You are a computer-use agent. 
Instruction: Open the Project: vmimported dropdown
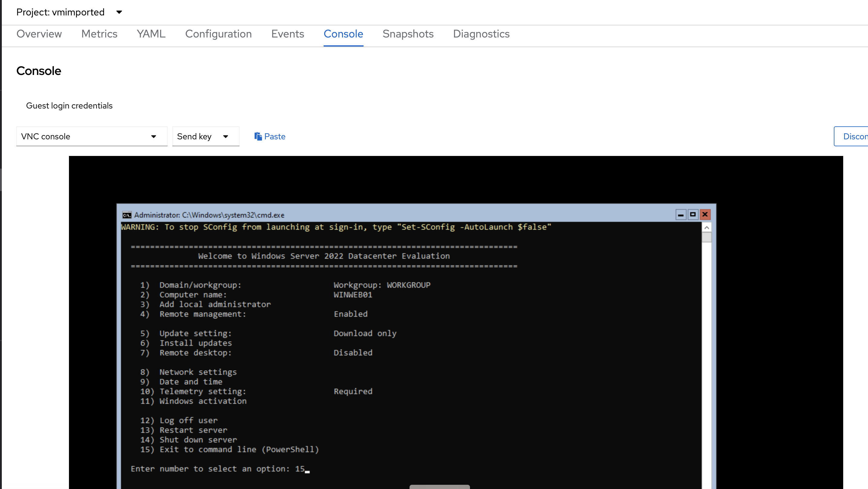(70, 12)
